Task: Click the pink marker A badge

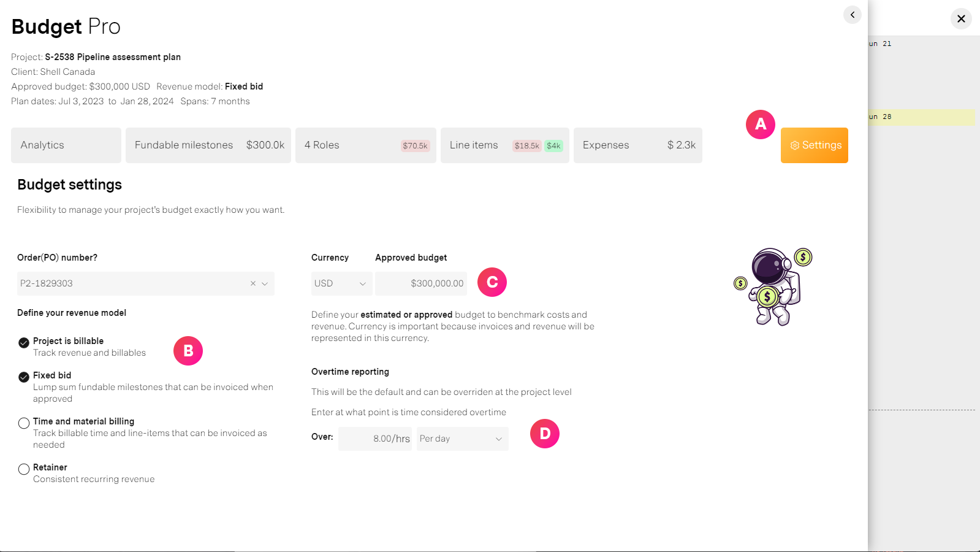Action: (x=760, y=125)
